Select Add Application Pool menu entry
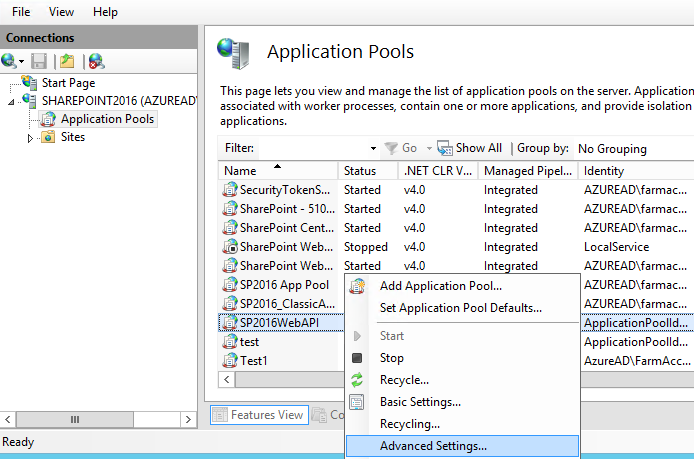The image size is (694, 459). 440,286
